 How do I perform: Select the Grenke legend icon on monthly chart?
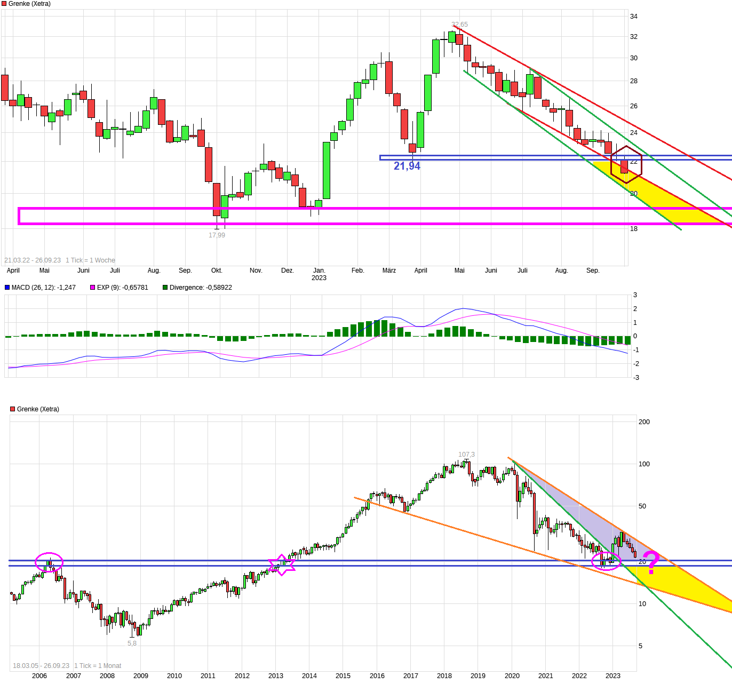[12, 408]
